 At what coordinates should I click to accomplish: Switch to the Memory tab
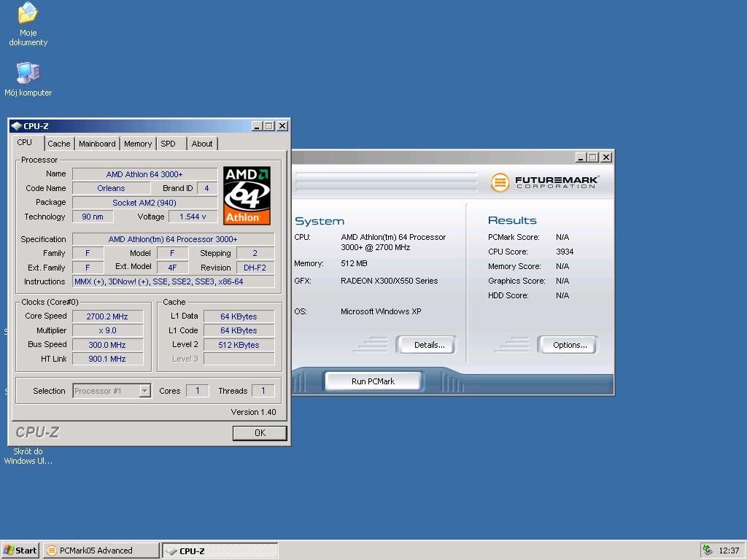(138, 144)
